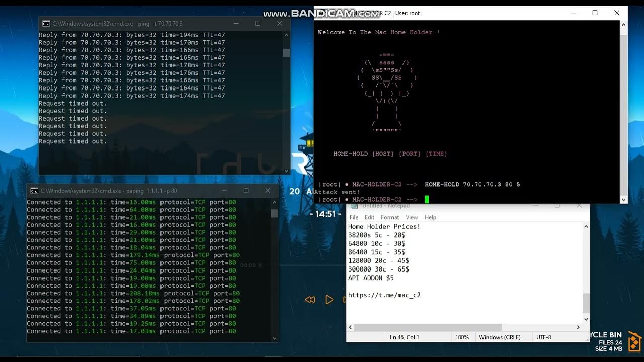Click the Notepad icon in Untitled title bar
The height and width of the screenshot is (362, 644).
354,206
